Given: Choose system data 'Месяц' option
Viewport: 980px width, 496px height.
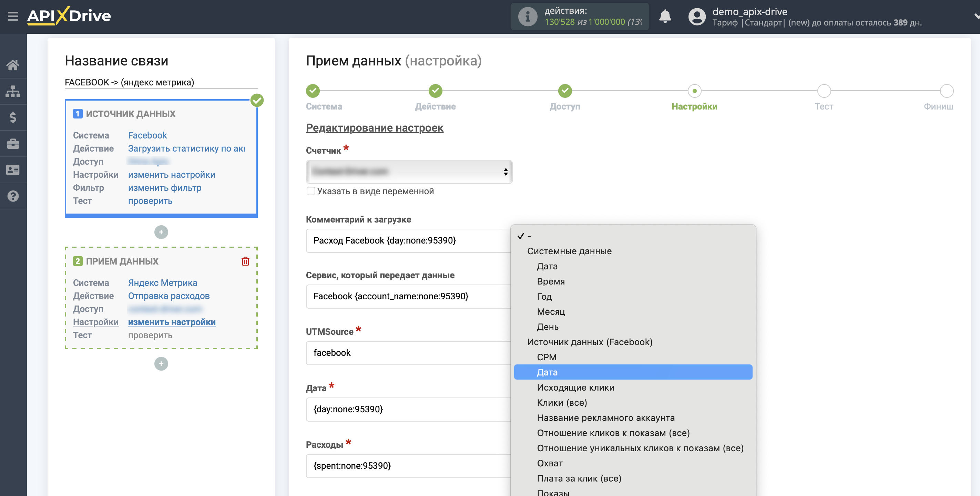Looking at the screenshot, I should 633,312.
